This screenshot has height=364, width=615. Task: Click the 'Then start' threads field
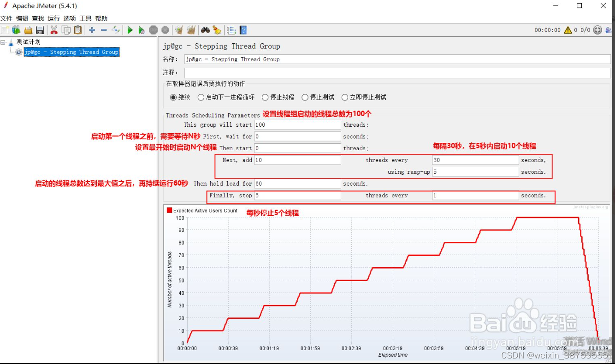click(x=297, y=148)
